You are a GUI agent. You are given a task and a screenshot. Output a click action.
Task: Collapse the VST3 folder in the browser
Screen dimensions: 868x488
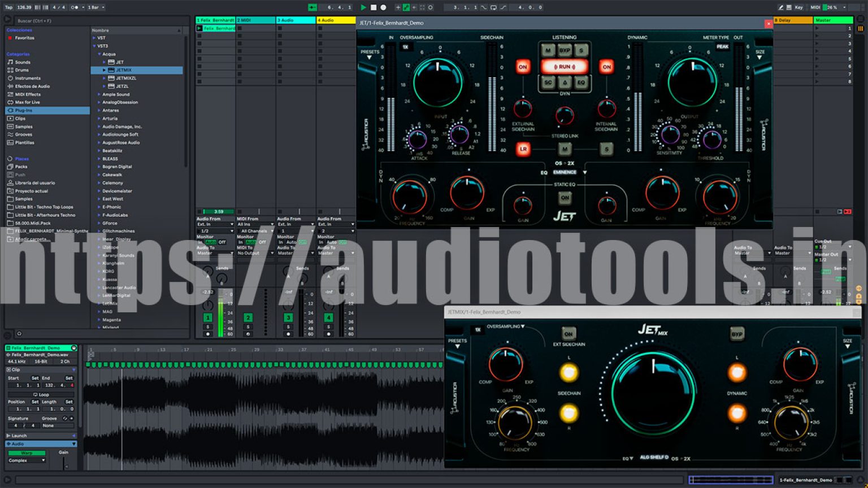point(94,46)
